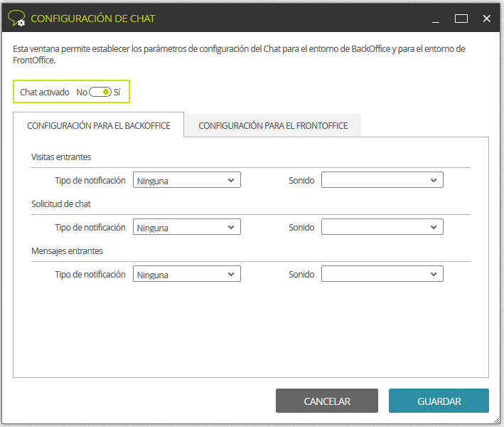
Task: Click the window resize grip corner
Action: pyautogui.click(x=497, y=420)
